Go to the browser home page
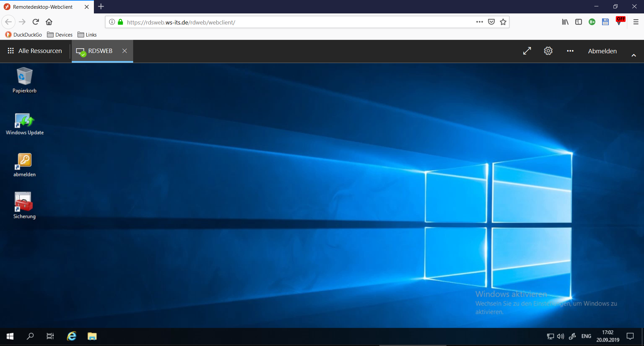This screenshot has width=644, height=346. tap(49, 22)
